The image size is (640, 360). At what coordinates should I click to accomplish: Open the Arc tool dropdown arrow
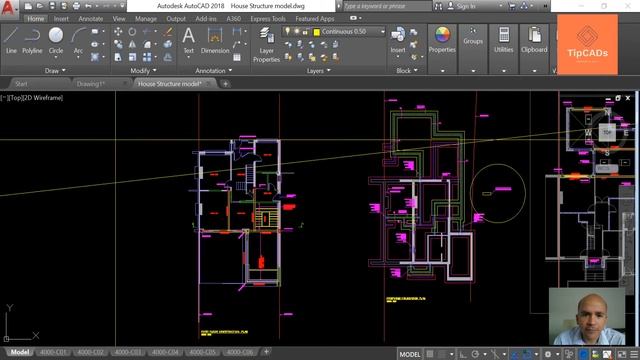point(78,57)
